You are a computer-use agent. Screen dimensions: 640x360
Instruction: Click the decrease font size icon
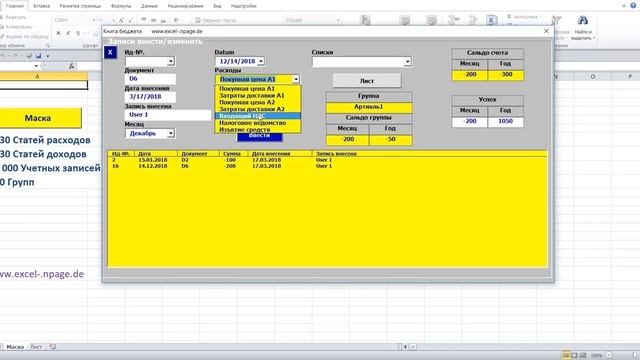coord(131,20)
